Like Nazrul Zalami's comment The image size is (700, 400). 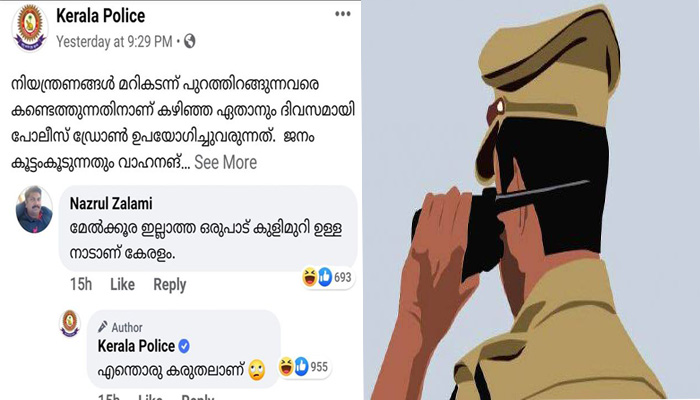pyautogui.click(x=122, y=284)
